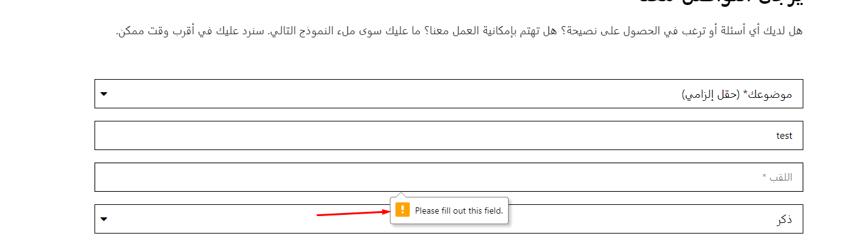The width and height of the screenshot is (868, 246).
Task: Click the "Please fill out this field." message
Action: 459,211
